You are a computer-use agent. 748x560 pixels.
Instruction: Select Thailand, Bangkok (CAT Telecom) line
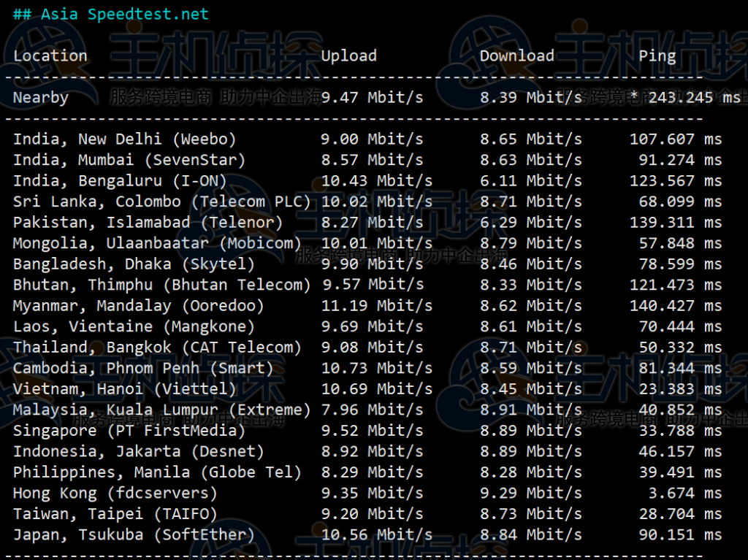click(157, 347)
